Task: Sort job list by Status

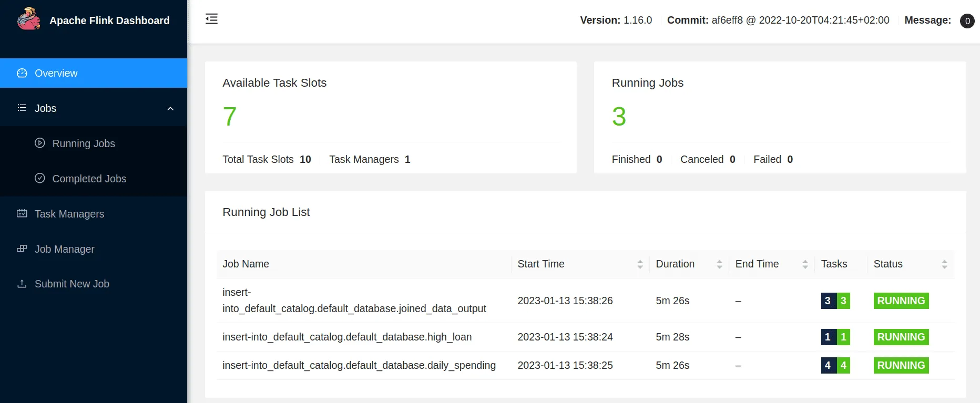Action: (x=944, y=264)
